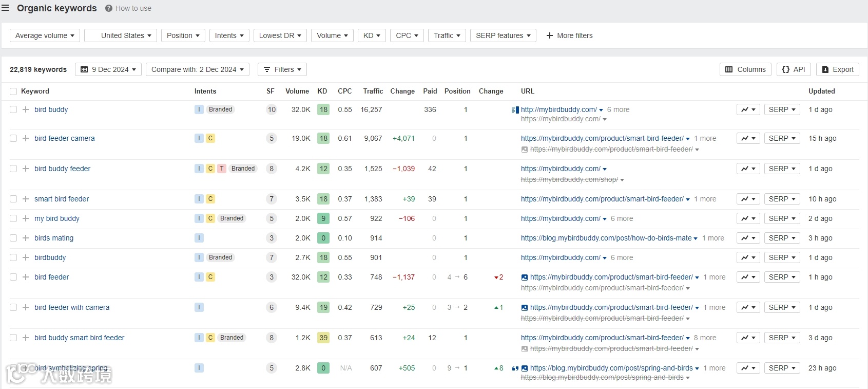
Task: Open trend chart for bird buddy feeder row
Action: [748, 169]
